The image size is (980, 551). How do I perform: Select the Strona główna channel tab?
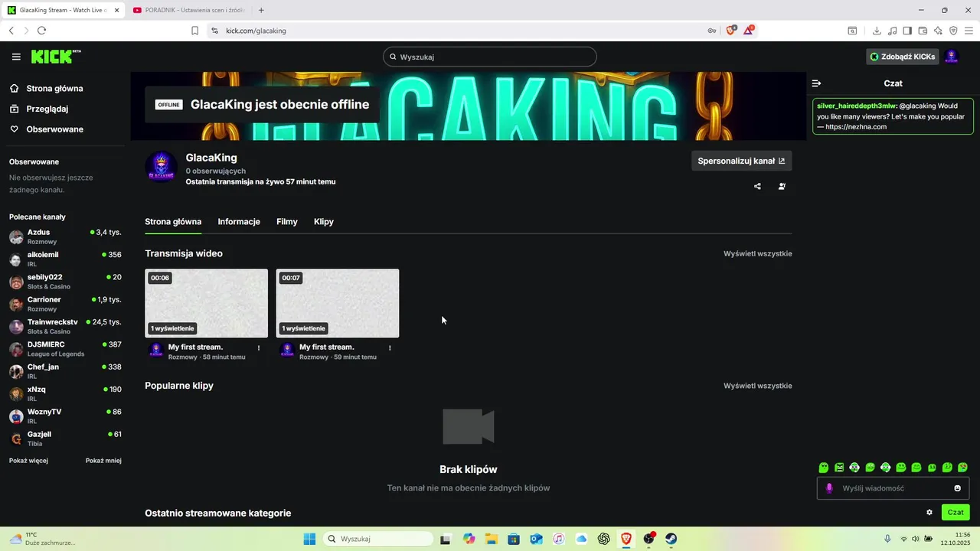click(x=173, y=222)
